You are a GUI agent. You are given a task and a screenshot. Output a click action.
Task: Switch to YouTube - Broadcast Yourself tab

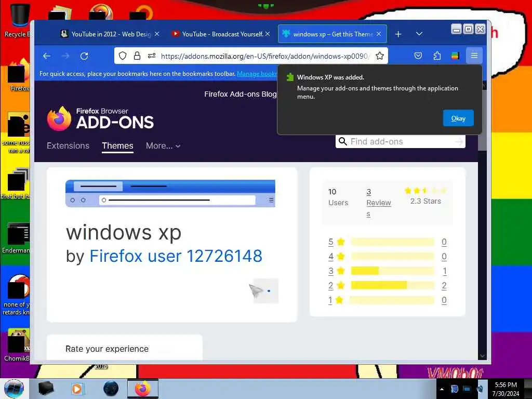pyautogui.click(x=221, y=34)
